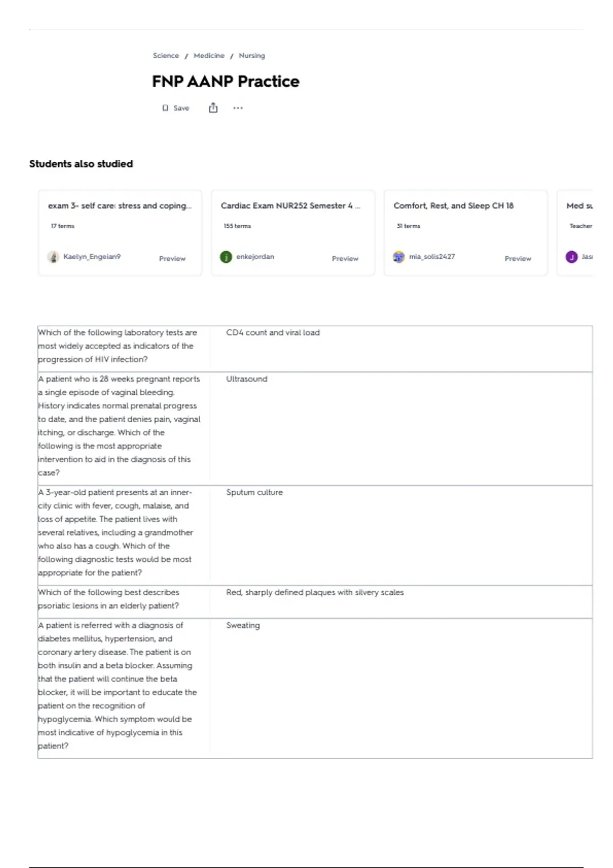Preview the Comfort, Rest, and Sleep set
The width and height of the screenshot is (613, 868).
[x=517, y=258]
